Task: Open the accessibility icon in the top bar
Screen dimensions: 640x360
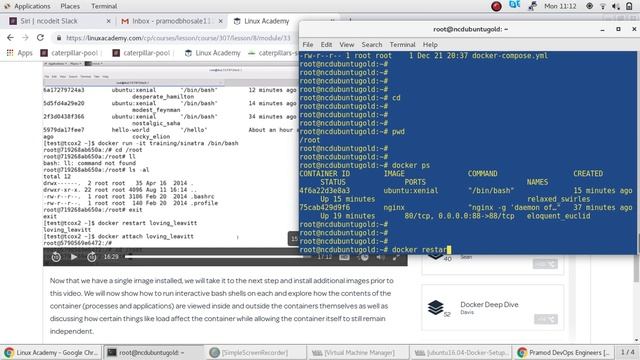Action: [589, 6]
